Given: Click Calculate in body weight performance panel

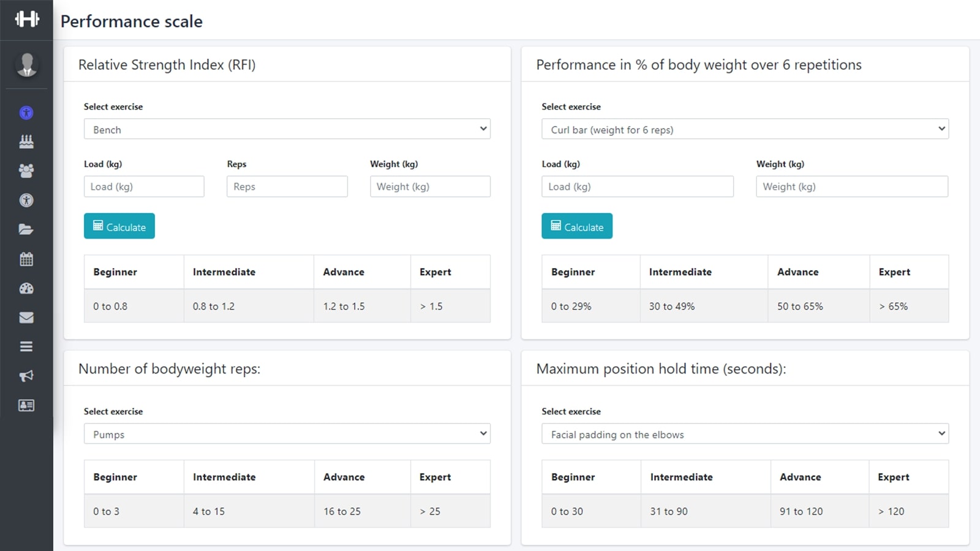Looking at the screenshot, I should click(x=577, y=227).
